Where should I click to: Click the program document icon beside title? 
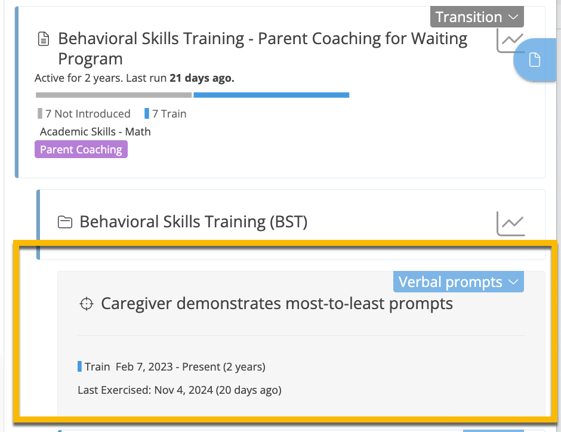(44, 39)
